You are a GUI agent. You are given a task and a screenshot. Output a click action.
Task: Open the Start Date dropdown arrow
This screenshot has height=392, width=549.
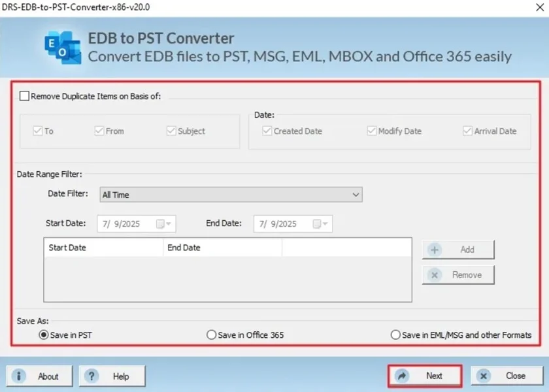click(169, 223)
